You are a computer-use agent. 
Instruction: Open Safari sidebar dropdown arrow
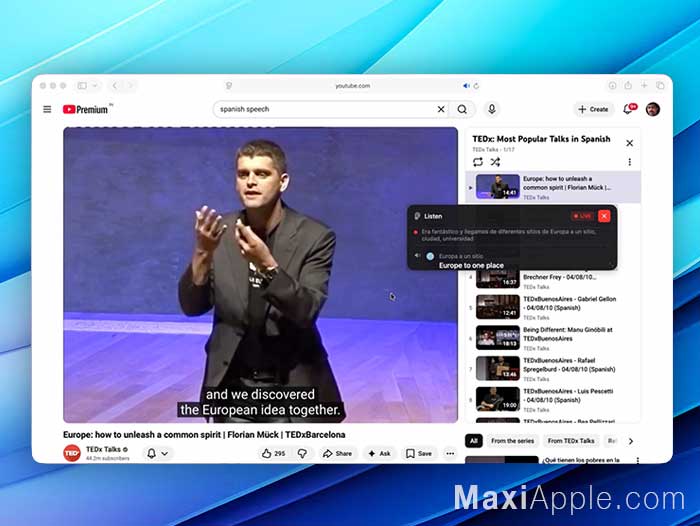95,86
